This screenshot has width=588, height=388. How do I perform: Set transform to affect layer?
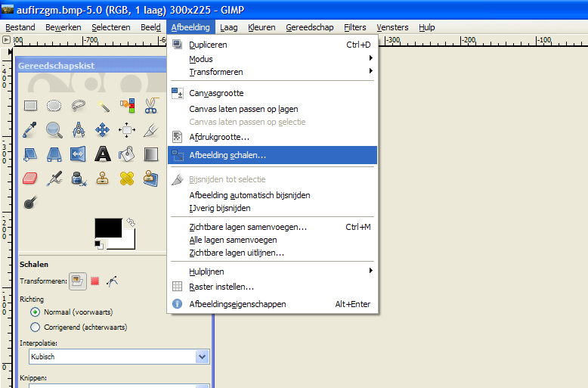pos(78,281)
